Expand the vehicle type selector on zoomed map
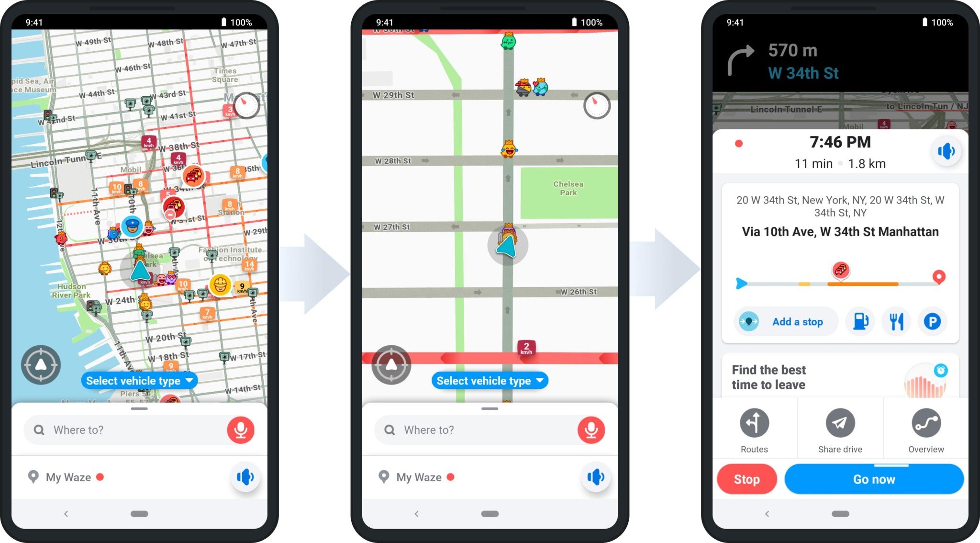Screen dimensions: 980x543 489,381
